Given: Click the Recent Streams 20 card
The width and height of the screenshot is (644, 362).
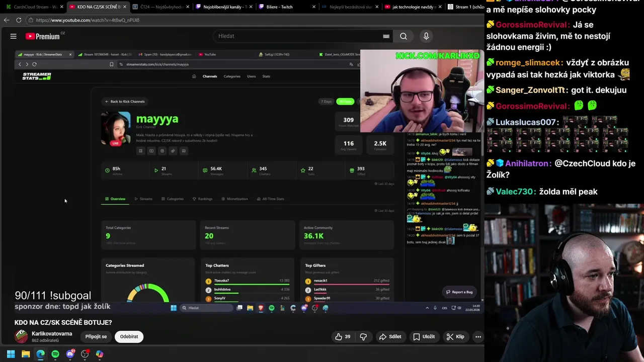Looking at the screenshot, I should [x=247, y=234].
